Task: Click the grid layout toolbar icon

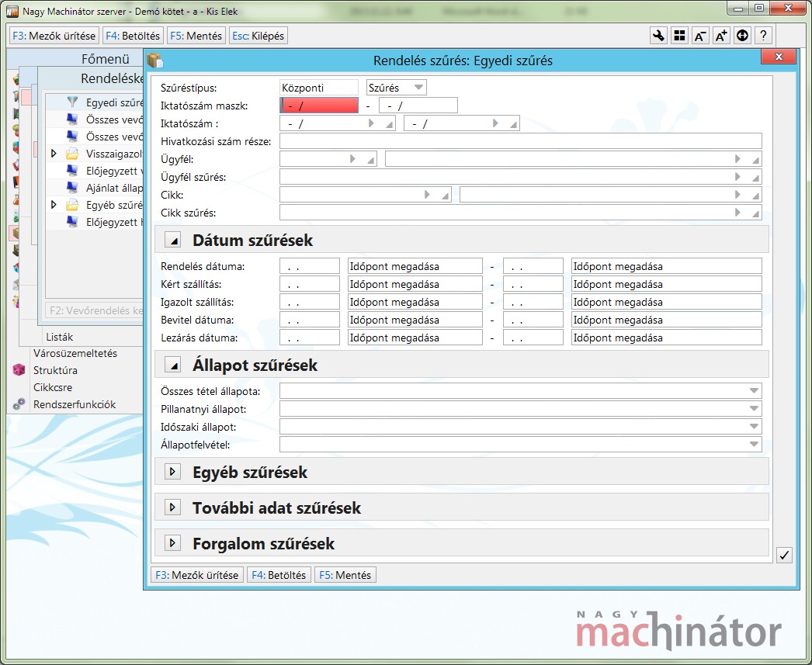Action: point(679,36)
